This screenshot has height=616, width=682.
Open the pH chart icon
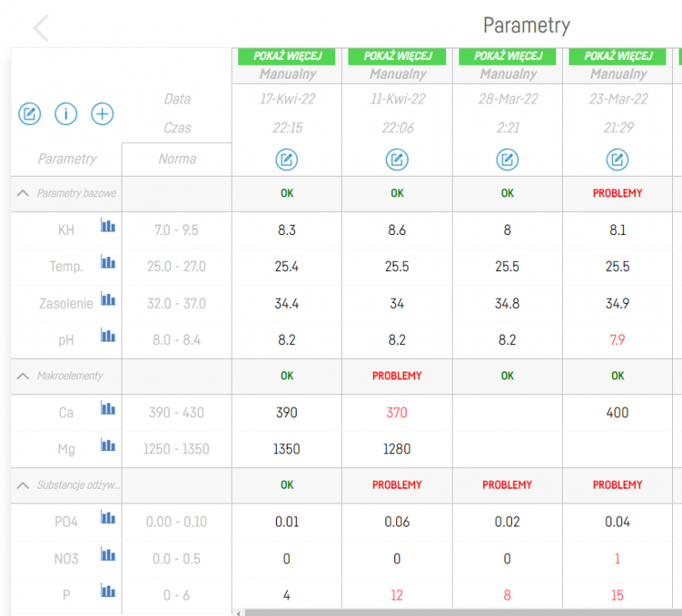[x=108, y=335]
